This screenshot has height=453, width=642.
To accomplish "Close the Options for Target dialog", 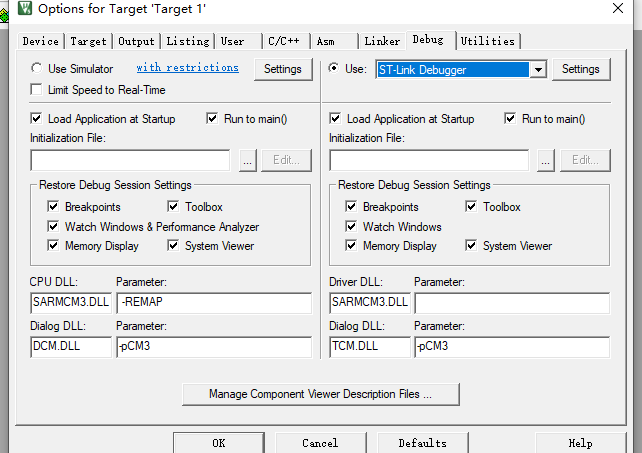I will (x=618, y=8).
